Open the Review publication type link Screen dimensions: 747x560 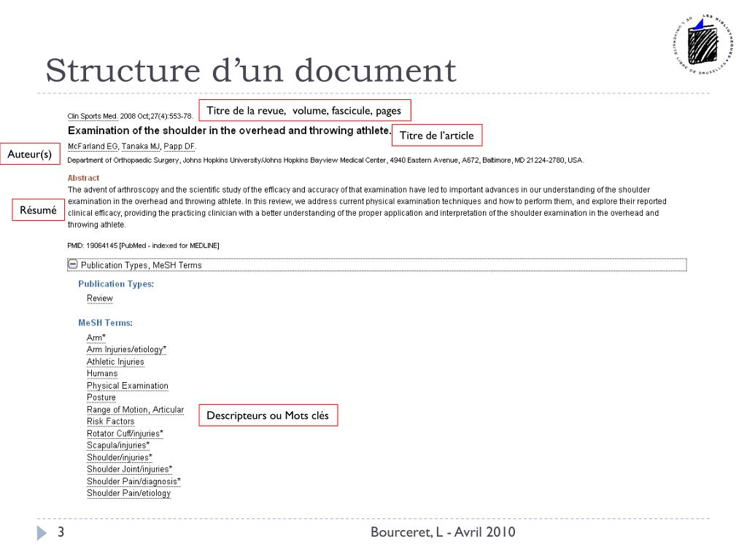click(x=99, y=298)
